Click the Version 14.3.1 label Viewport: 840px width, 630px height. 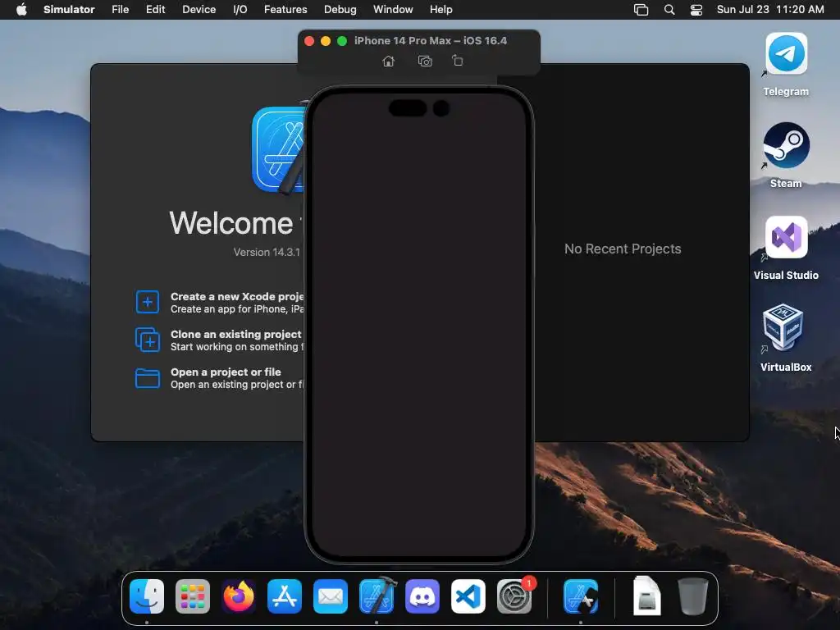click(x=267, y=253)
